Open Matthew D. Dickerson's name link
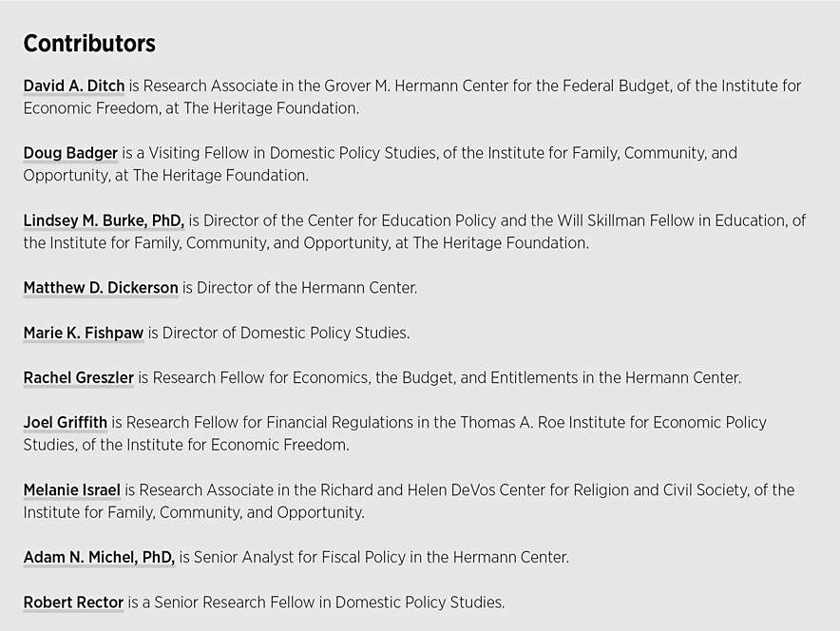The width and height of the screenshot is (840, 631). [101, 288]
